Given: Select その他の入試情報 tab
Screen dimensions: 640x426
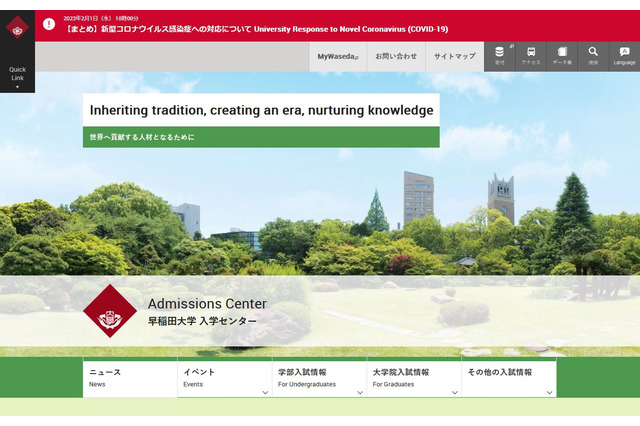Looking at the screenshot, I should (x=509, y=378).
